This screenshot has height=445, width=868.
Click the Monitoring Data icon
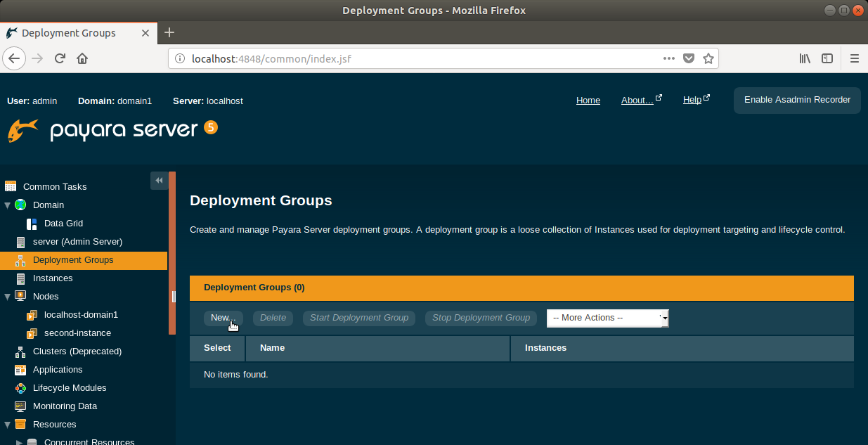pos(20,406)
